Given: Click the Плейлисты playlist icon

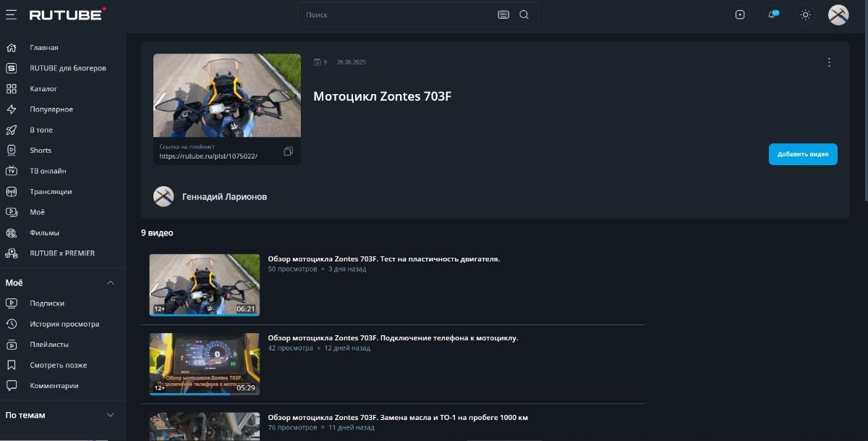Looking at the screenshot, I should click(x=11, y=345).
